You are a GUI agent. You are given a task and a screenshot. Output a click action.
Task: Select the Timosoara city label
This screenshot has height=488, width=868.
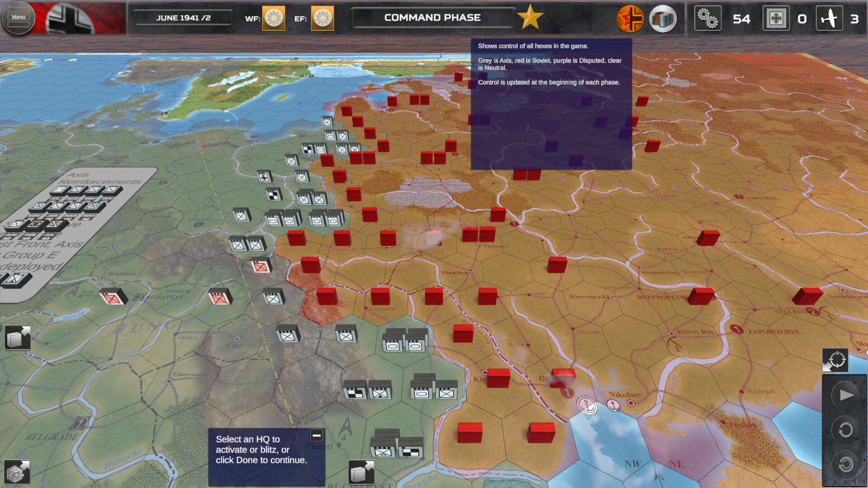click(189, 374)
